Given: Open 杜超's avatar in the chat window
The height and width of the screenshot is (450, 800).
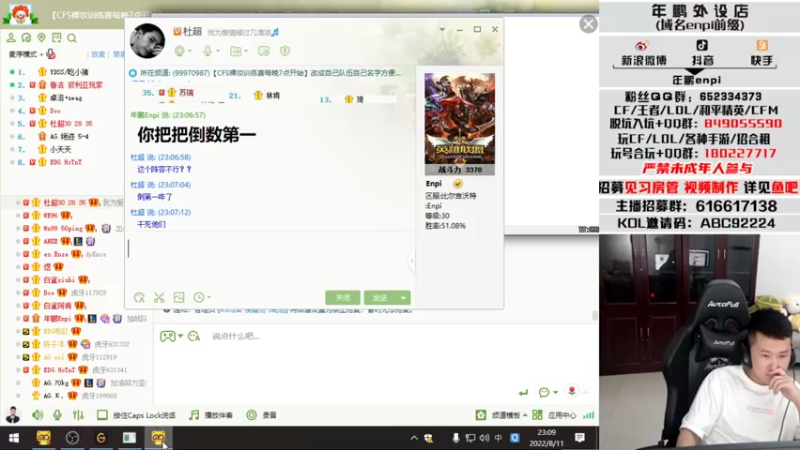Looking at the screenshot, I should pos(147,41).
